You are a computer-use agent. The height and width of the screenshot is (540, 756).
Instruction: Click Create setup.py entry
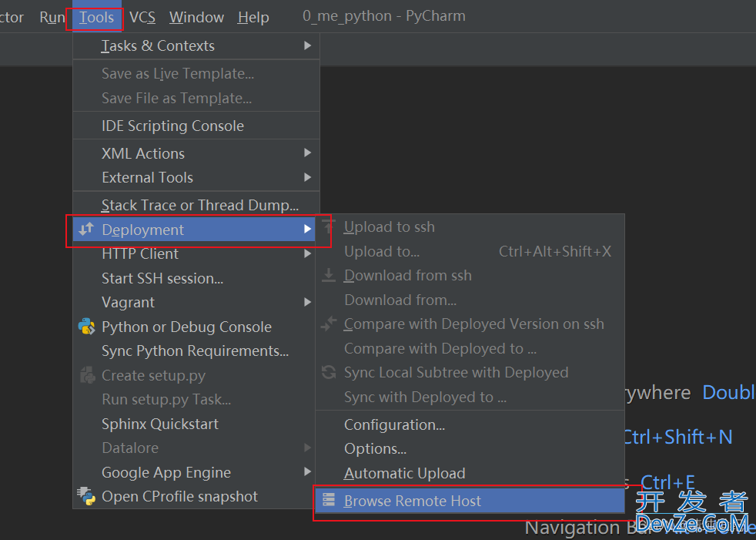194,375
